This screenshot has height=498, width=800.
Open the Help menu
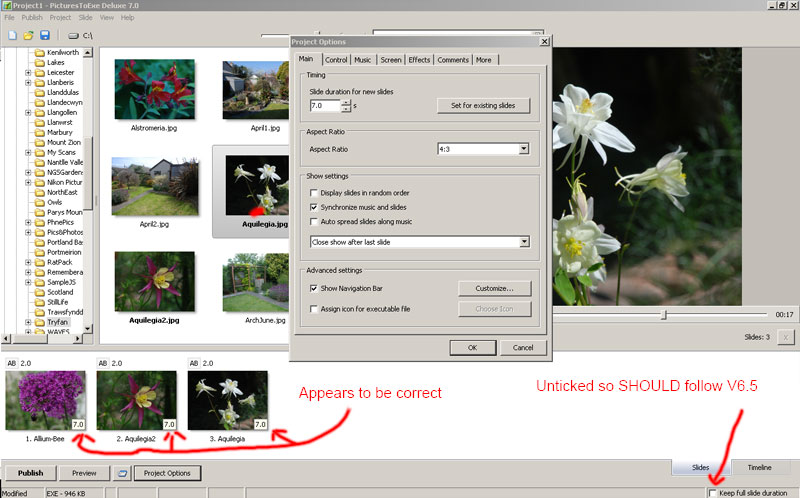[x=128, y=17]
